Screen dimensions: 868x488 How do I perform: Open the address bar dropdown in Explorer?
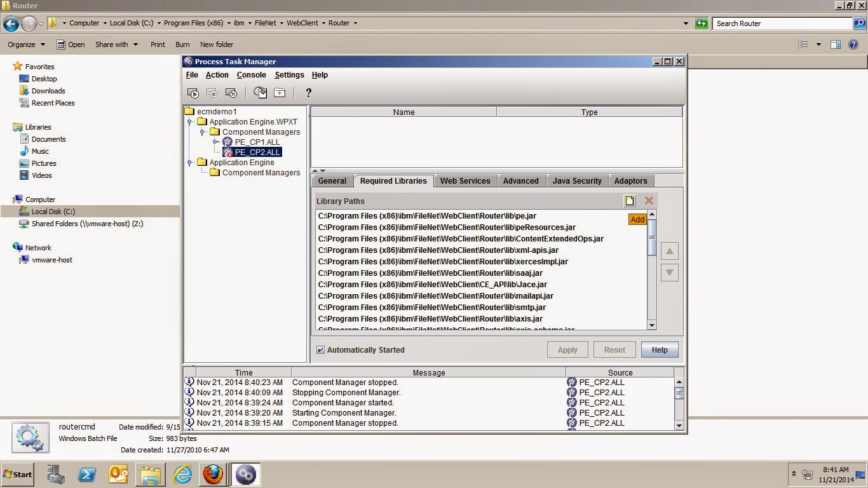pyautogui.click(x=686, y=23)
